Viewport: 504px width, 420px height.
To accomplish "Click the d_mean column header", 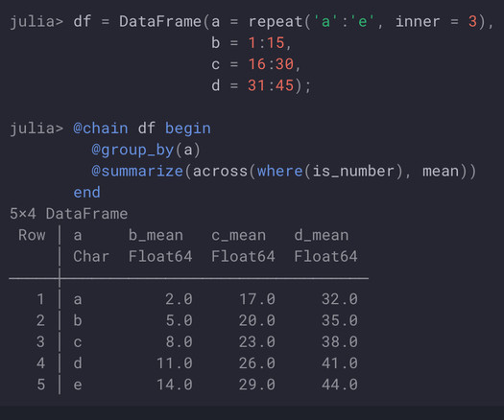I will (321, 235).
